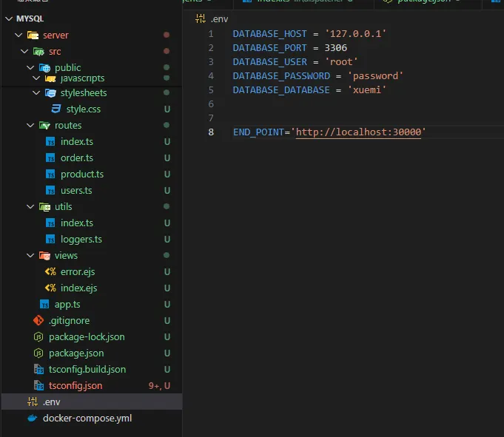Collapse the src folder chevron
504x437 pixels.
click(24, 51)
